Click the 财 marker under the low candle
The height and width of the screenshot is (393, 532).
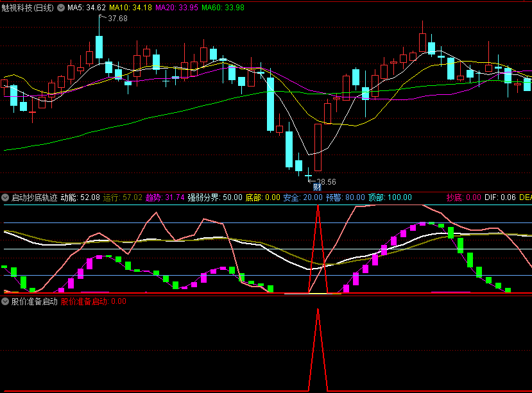pos(317,187)
